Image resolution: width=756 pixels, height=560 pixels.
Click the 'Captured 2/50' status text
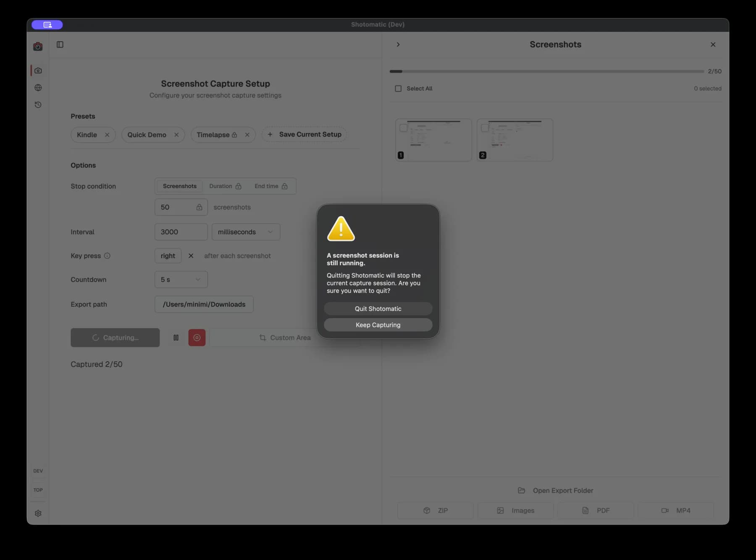tap(97, 364)
